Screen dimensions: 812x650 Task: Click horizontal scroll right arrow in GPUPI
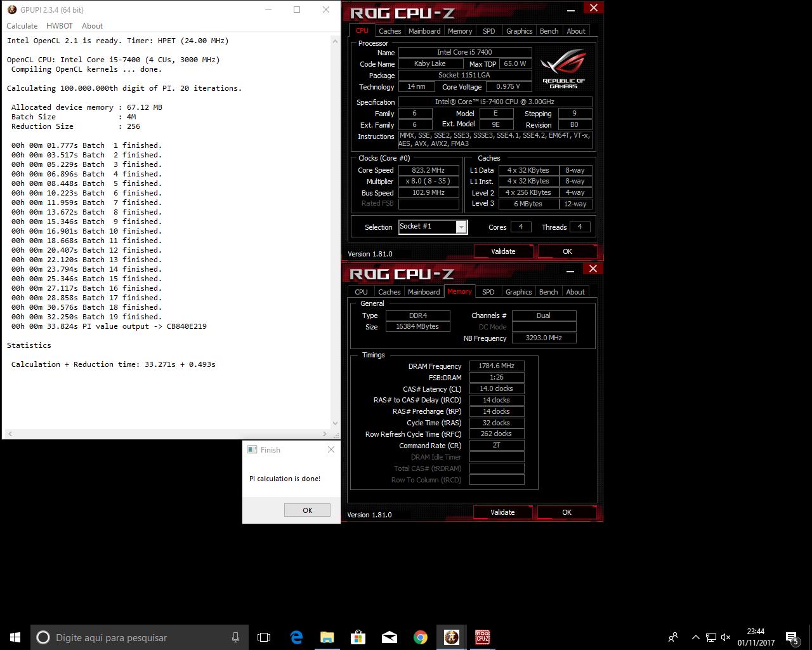click(x=325, y=434)
